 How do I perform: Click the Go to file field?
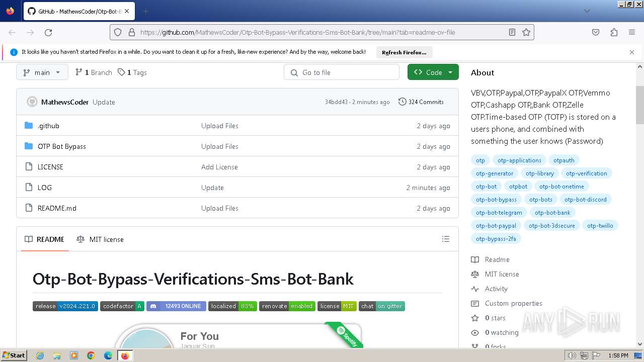click(x=342, y=72)
